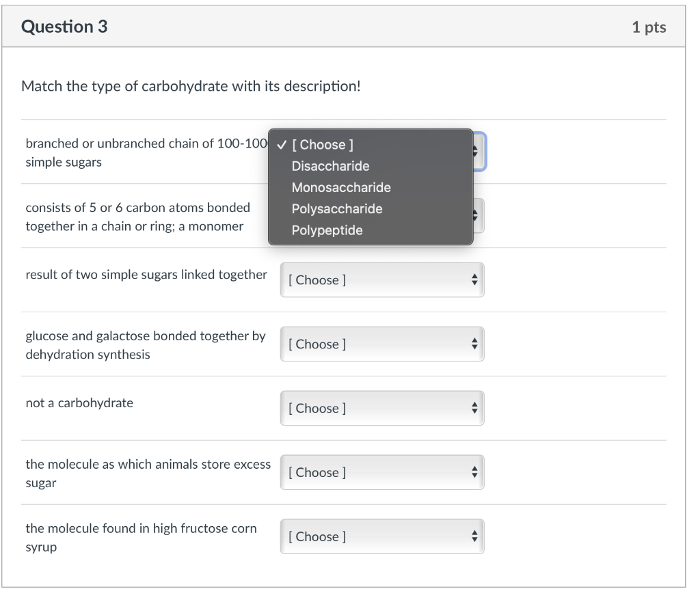Click the '5 or 6 carbon atoms' description text
The width and height of the screenshot is (700, 589).
[137, 208]
